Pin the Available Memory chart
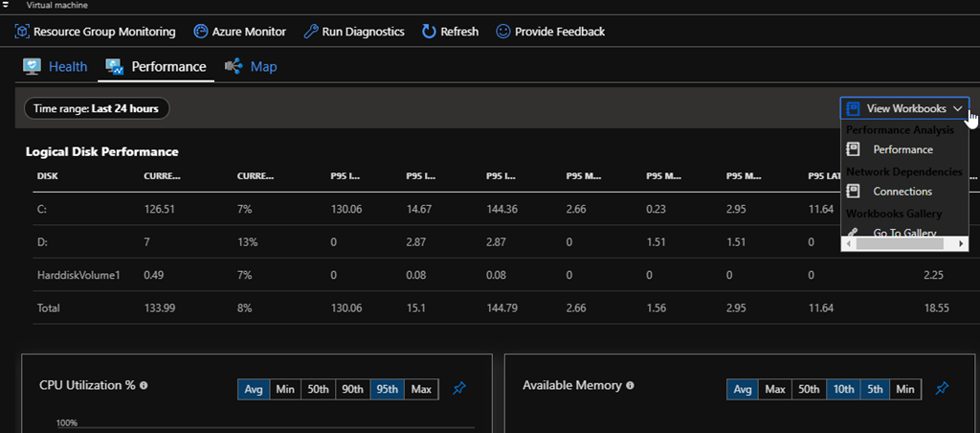The width and height of the screenshot is (980, 433). pyautogui.click(x=943, y=389)
